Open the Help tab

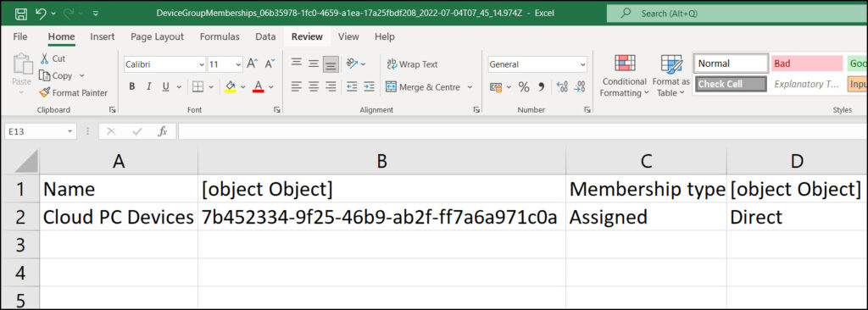click(385, 36)
